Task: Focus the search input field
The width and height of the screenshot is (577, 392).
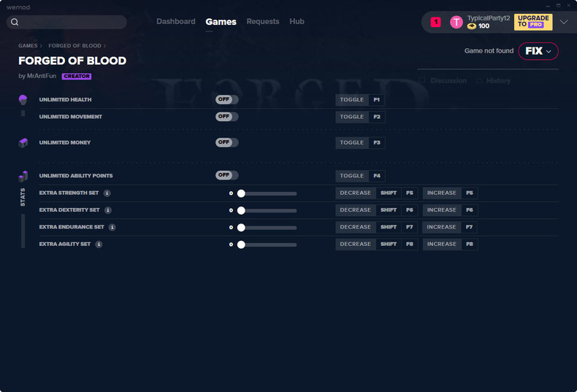Action: (66, 22)
